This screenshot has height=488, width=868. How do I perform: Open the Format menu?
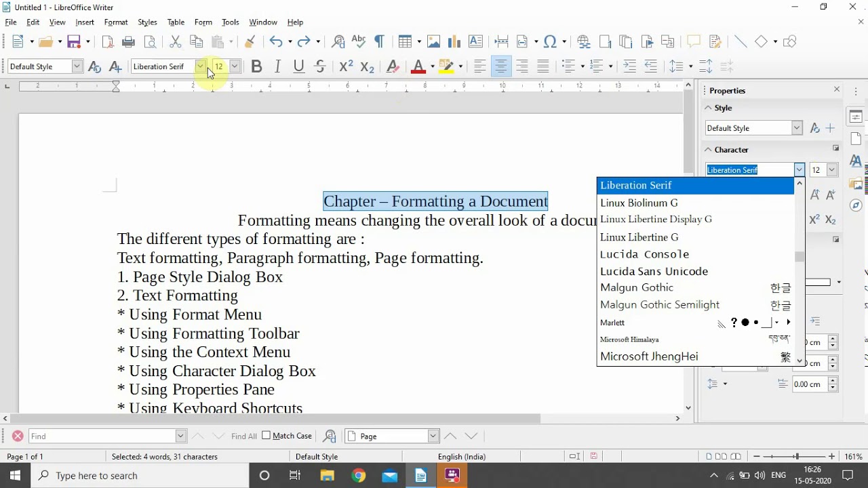(116, 22)
